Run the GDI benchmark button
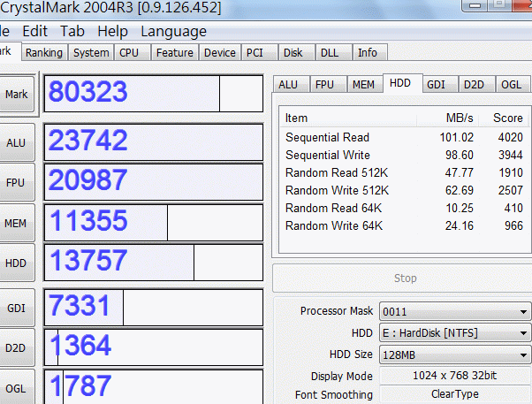The width and height of the screenshot is (532, 404). [x=16, y=308]
